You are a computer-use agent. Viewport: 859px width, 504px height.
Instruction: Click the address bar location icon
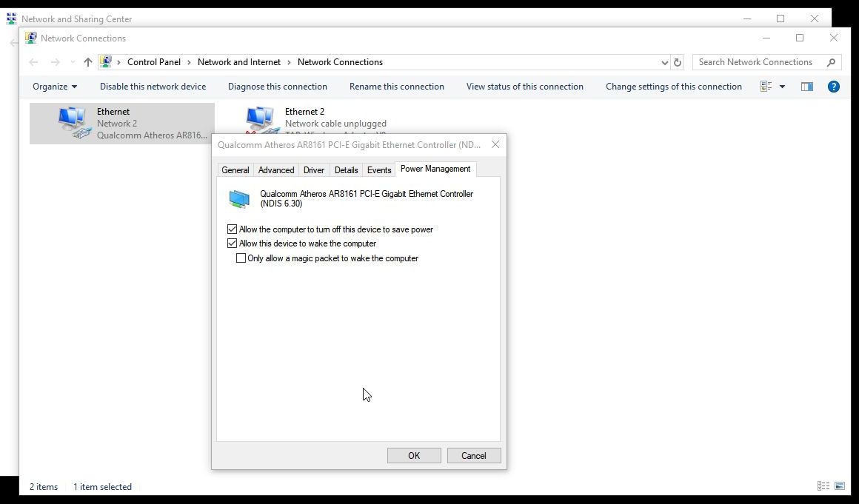click(x=107, y=62)
